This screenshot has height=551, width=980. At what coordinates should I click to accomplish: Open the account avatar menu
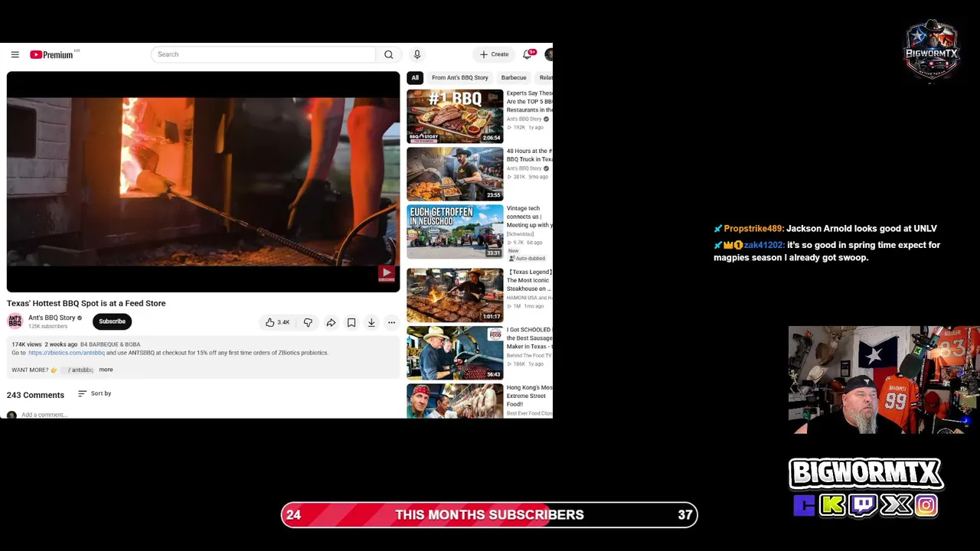[x=548, y=54]
